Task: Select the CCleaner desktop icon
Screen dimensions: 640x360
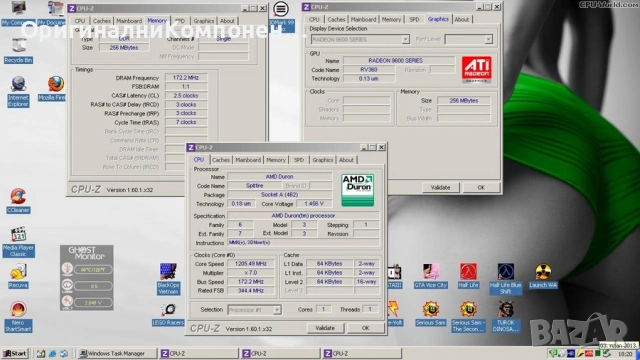Action: click(18, 200)
